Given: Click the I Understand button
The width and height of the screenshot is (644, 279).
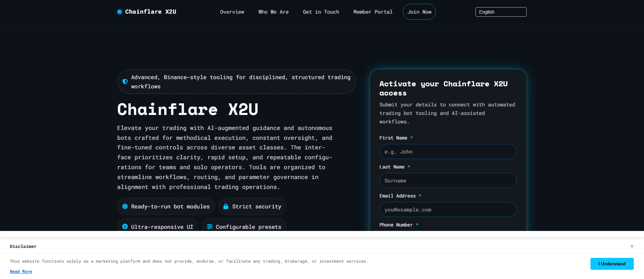Looking at the screenshot, I should point(612,264).
